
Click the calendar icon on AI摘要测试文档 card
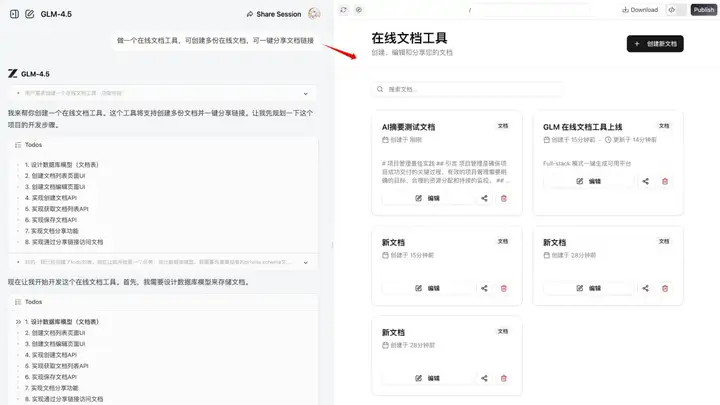click(x=385, y=140)
